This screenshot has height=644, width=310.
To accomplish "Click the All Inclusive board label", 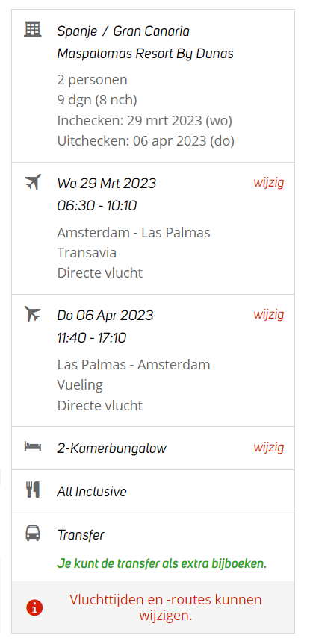I will coord(92,492).
